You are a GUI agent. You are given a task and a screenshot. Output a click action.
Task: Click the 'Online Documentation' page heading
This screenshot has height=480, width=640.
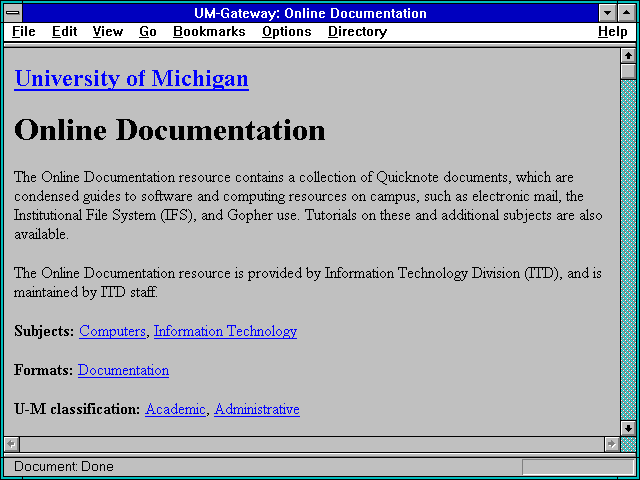[170, 131]
